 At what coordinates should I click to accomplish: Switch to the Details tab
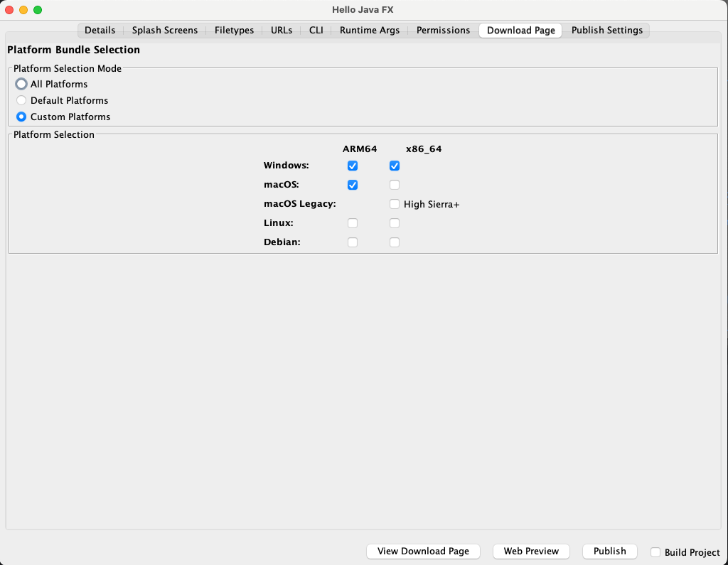(x=100, y=30)
